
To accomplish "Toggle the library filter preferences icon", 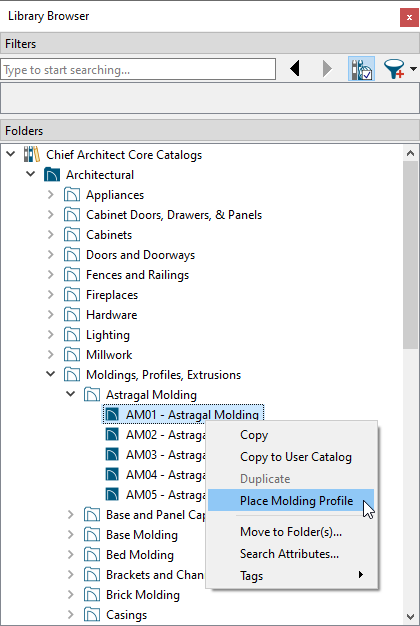I will pos(361,69).
